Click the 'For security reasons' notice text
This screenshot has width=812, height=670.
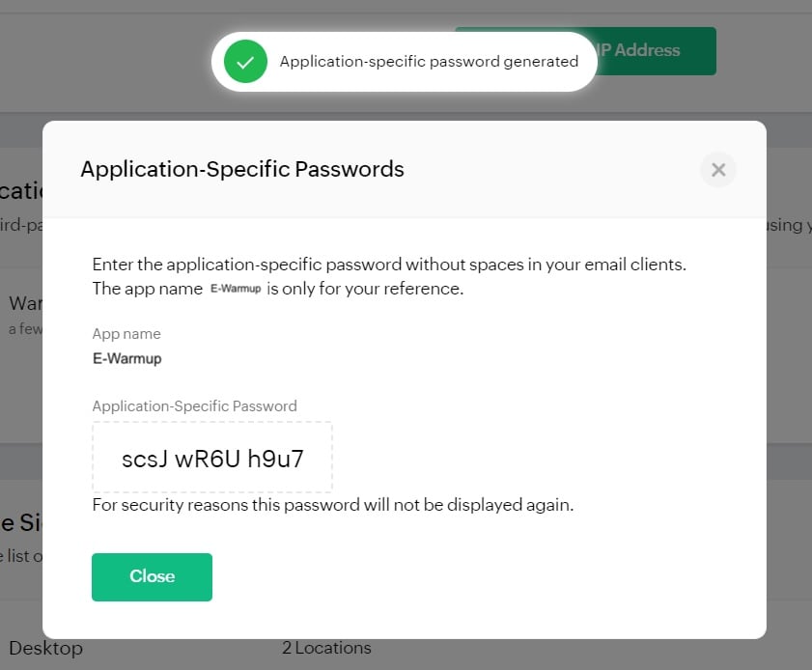pos(333,505)
